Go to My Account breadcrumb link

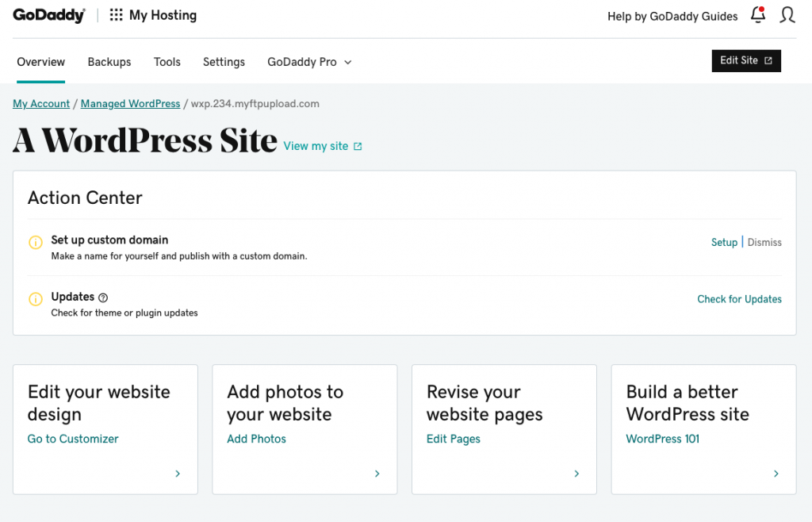[41, 104]
